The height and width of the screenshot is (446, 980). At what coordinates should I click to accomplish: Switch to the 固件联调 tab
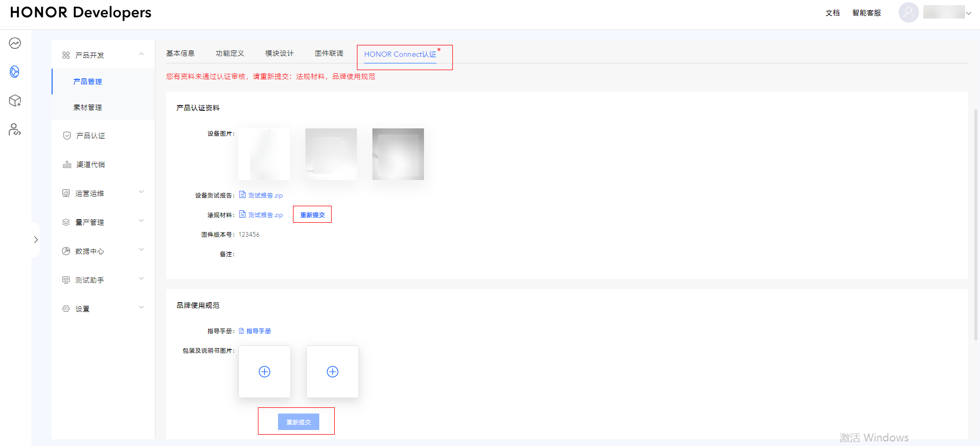[329, 54]
